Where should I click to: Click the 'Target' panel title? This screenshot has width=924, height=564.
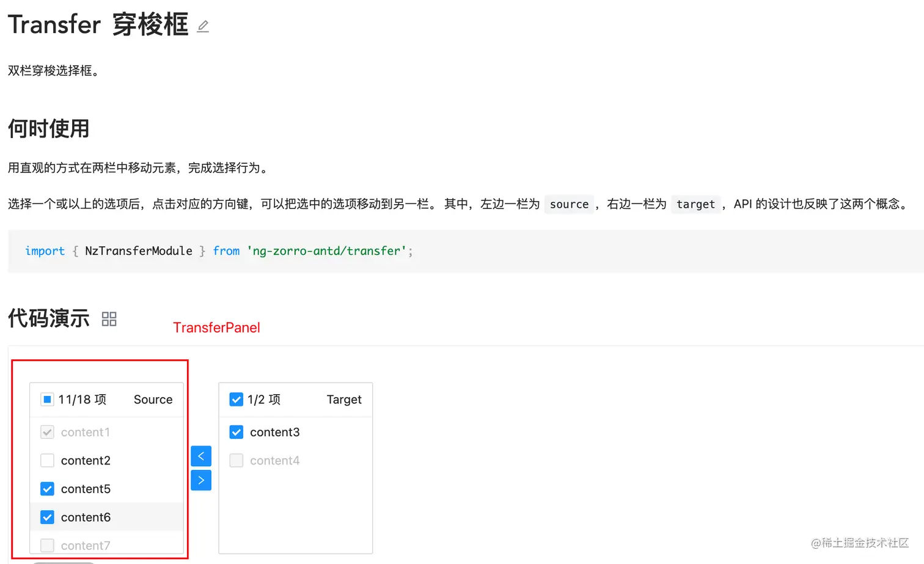pos(344,400)
